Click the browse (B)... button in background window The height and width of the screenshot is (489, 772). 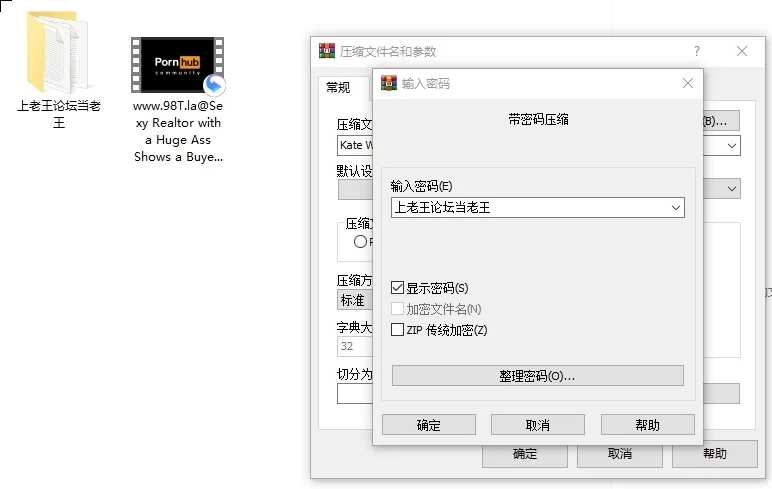pyautogui.click(x=721, y=121)
